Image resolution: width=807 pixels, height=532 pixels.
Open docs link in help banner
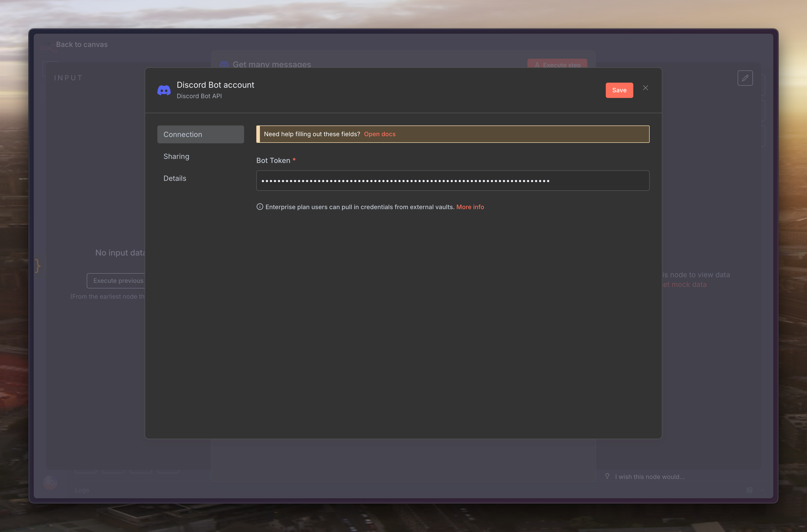(380, 134)
